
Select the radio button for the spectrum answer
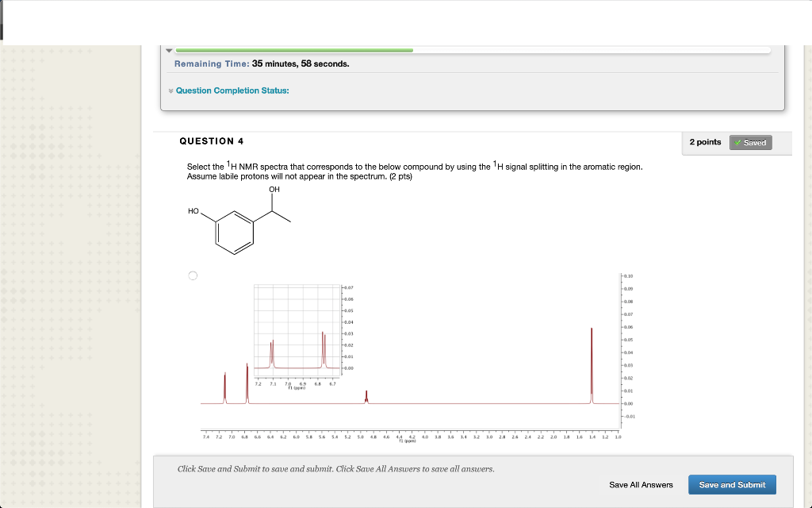click(193, 275)
